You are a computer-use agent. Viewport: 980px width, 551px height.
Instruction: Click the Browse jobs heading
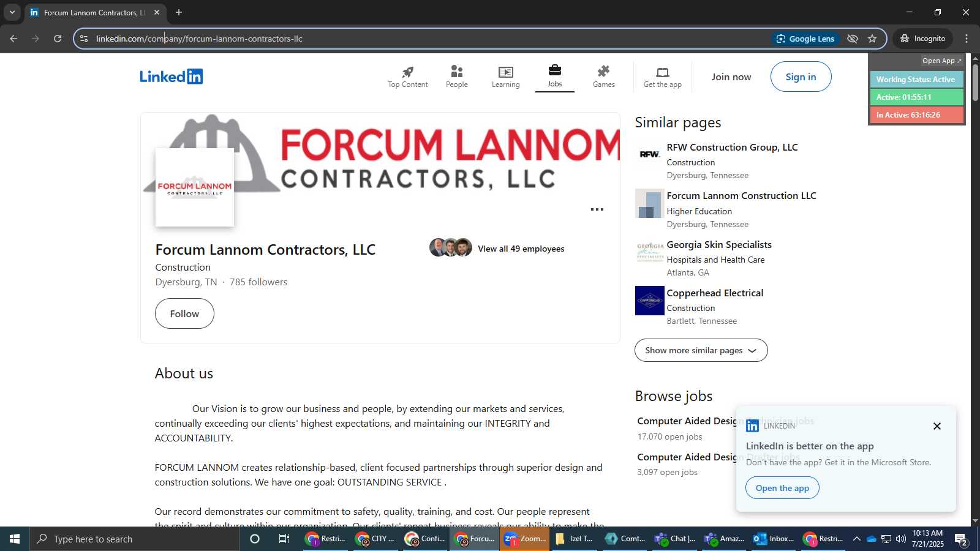[x=673, y=396]
